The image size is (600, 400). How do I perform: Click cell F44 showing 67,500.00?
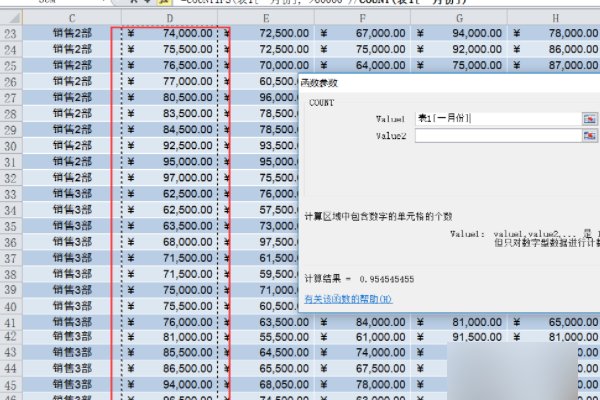click(362, 368)
